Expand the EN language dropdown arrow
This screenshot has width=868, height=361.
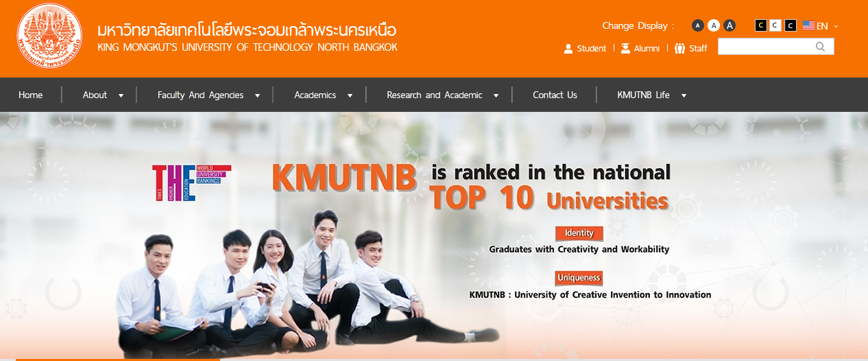click(836, 26)
